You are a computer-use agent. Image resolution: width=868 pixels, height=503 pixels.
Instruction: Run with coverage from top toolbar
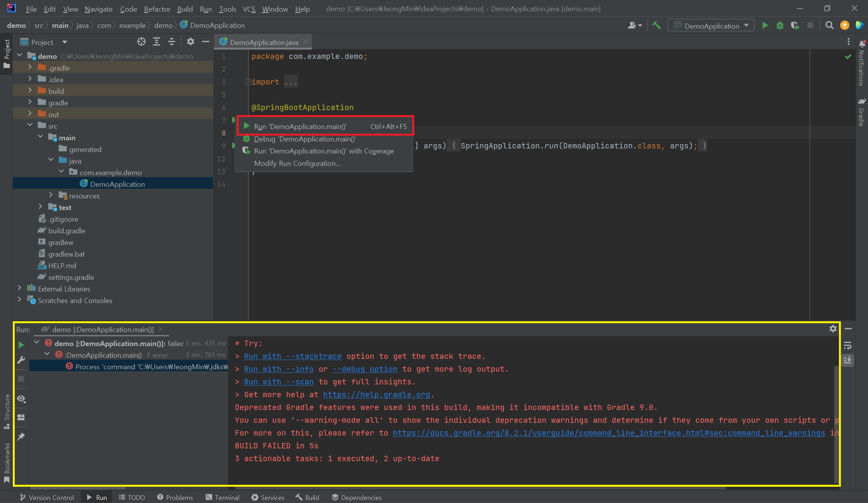[795, 26]
